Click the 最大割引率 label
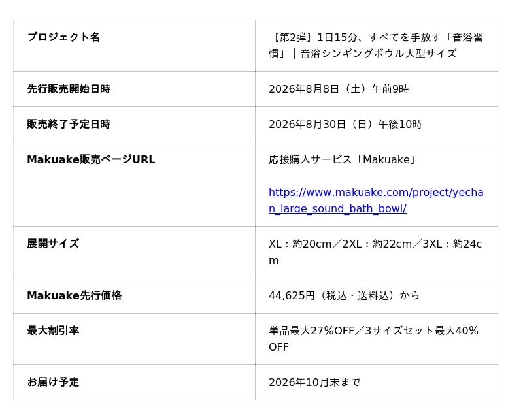 pyautogui.click(x=53, y=331)
